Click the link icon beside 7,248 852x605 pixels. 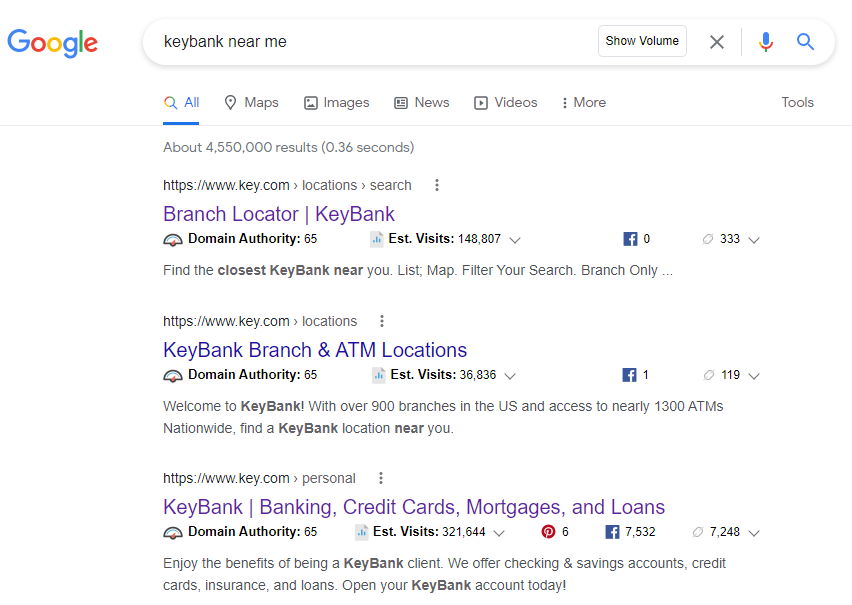tap(698, 532)
